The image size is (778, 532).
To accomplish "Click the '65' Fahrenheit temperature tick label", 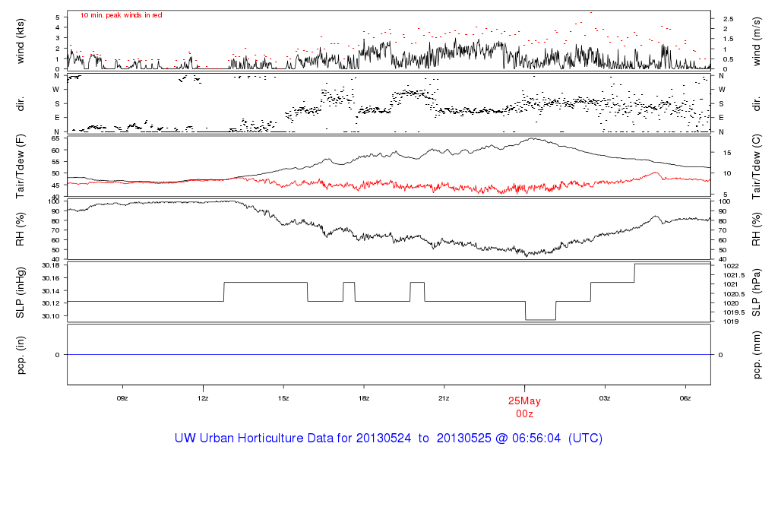I will (x=55, y=138).
